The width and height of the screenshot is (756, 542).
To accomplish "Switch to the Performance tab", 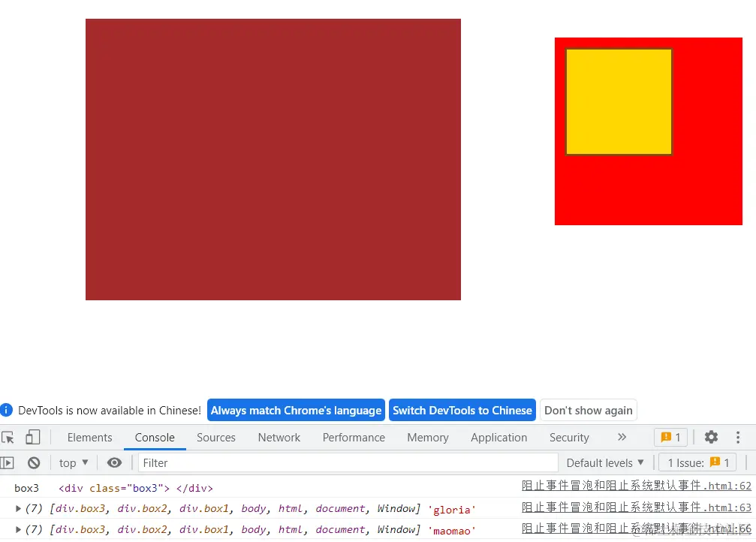I will click(x=354, y=438).
